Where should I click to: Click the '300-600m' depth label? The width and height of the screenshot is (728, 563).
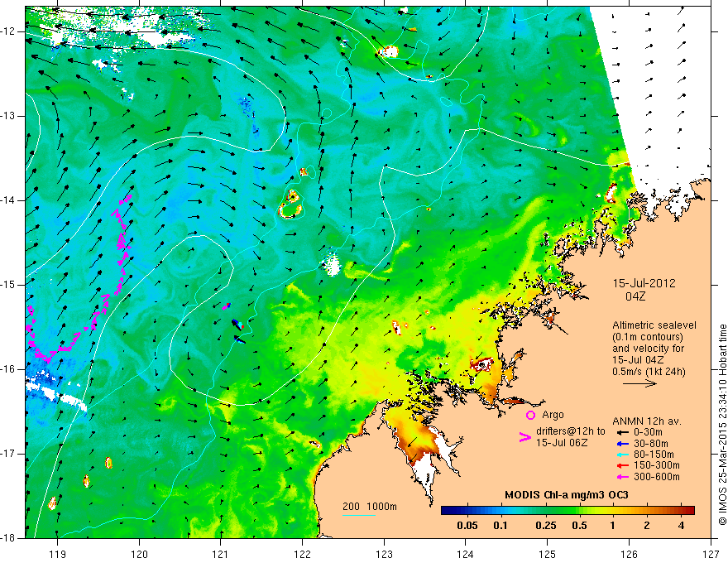(657, 477)
